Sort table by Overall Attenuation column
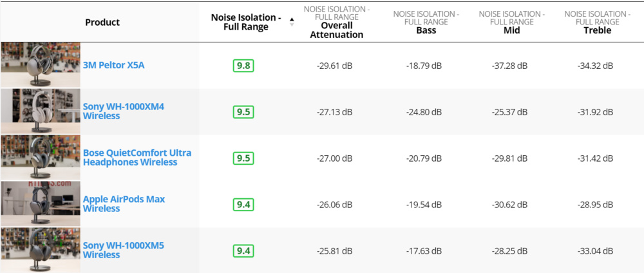The image size is (644, 273). 337,30
